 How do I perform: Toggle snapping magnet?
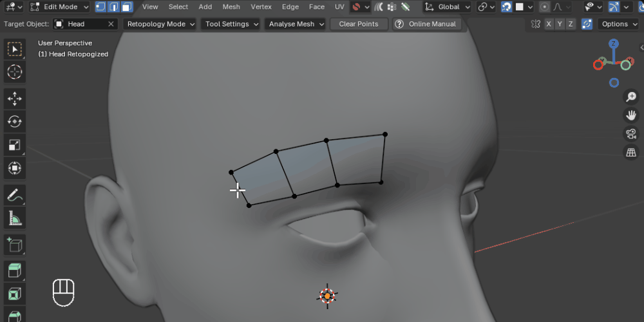tap(506, 6)
